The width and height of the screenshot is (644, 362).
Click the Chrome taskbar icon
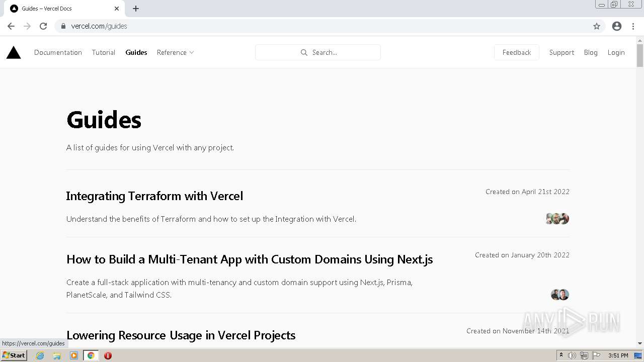click(91, 355)
